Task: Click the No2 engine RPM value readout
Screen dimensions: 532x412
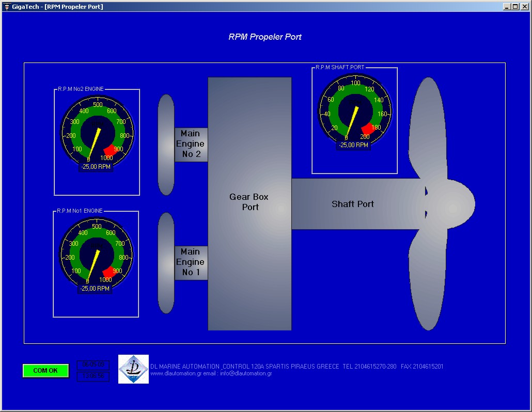Action: (x=96, y=167)
